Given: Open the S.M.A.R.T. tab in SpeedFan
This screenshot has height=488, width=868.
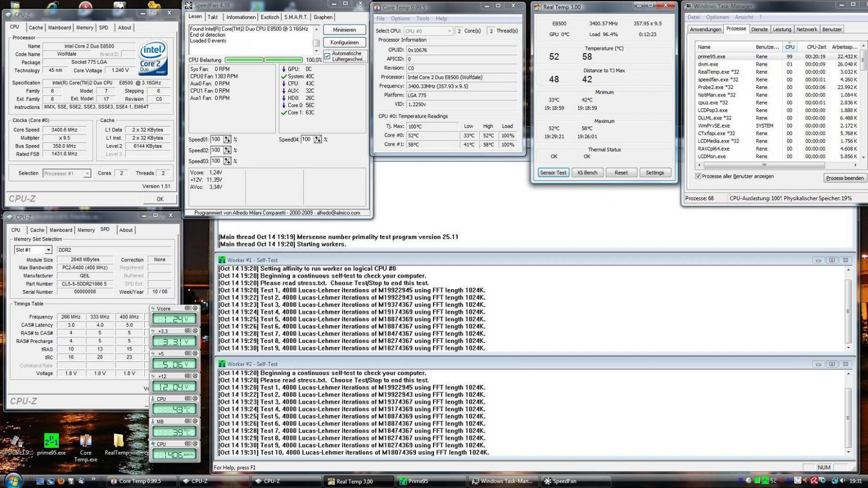Looking at the screenshot, I should click(x=296, y=17).
